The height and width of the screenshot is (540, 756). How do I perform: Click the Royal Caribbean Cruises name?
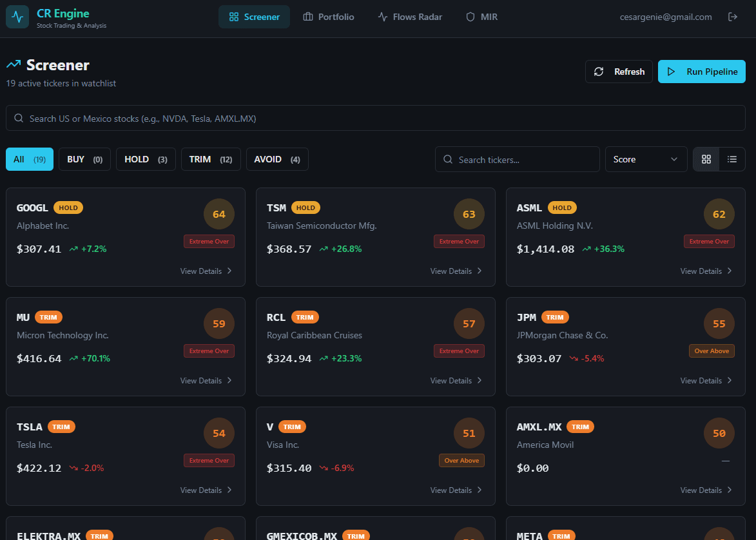[x=315, y=335]
